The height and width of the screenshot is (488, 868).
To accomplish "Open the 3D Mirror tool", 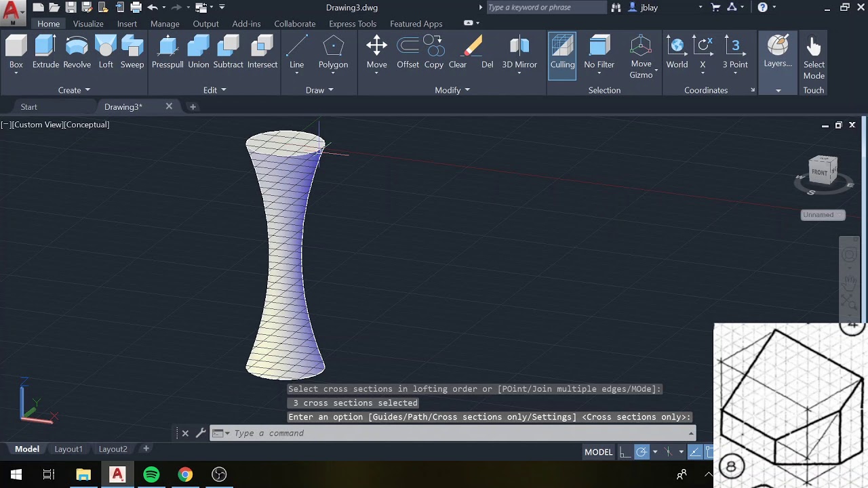I will pyautogui.click(x=519, y=53).
